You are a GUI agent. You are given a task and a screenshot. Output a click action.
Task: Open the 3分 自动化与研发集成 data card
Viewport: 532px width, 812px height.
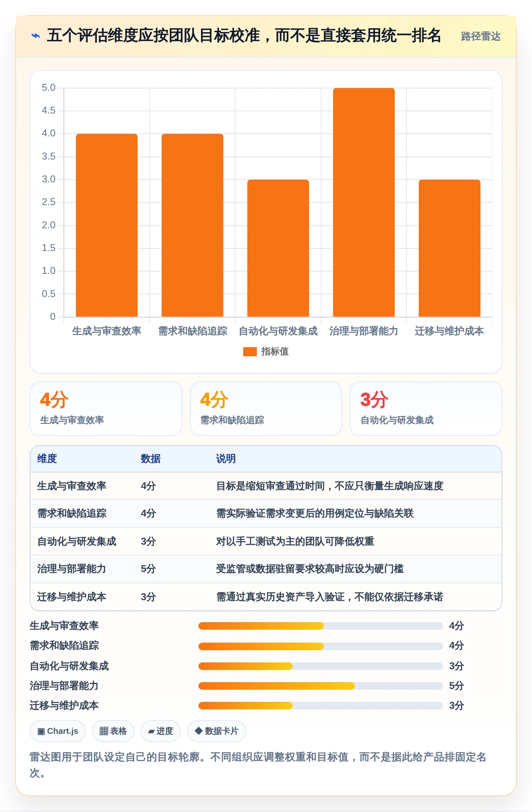[426, 409]
